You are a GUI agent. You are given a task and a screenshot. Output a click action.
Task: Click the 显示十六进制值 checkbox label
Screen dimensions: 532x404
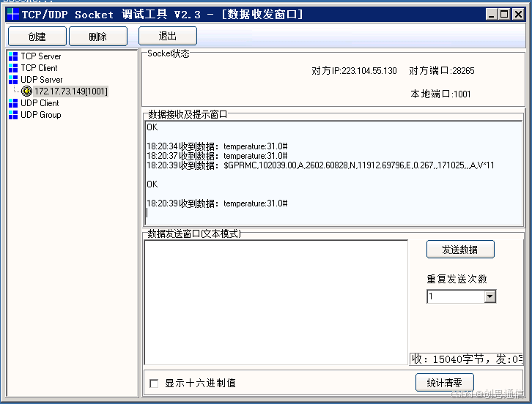[200, 383]
